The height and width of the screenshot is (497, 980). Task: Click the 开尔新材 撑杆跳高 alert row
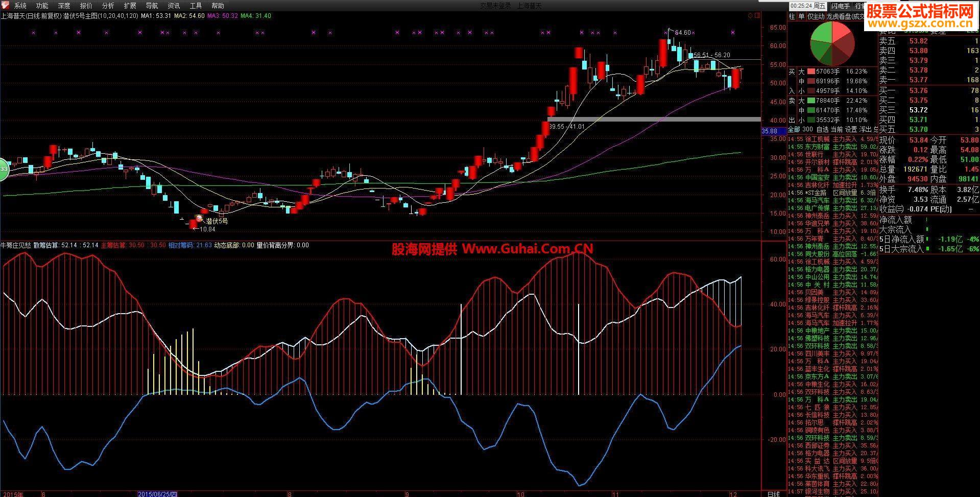pyautogui.click(x=833, y=162)
